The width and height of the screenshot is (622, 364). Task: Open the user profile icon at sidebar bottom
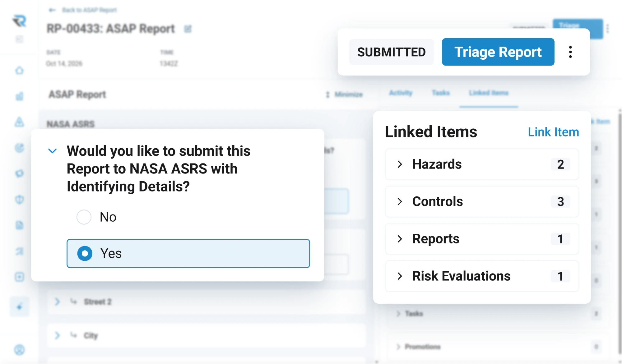[x=19, y=350]
